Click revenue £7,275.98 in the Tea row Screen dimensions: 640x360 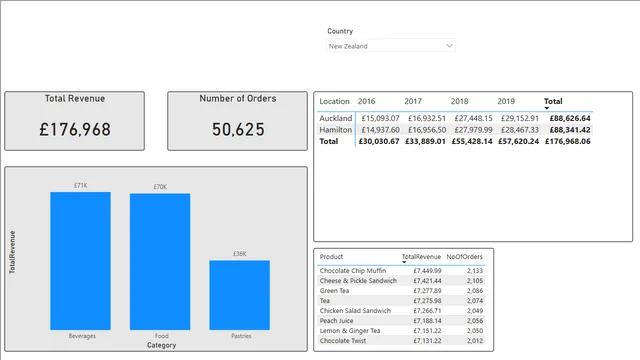[427, 301]
